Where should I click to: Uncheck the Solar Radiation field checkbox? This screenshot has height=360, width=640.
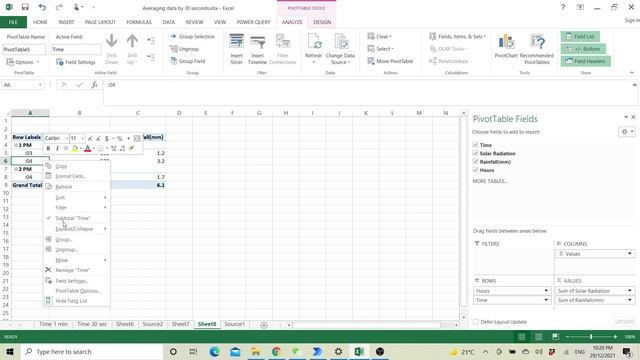click(476, 153)
